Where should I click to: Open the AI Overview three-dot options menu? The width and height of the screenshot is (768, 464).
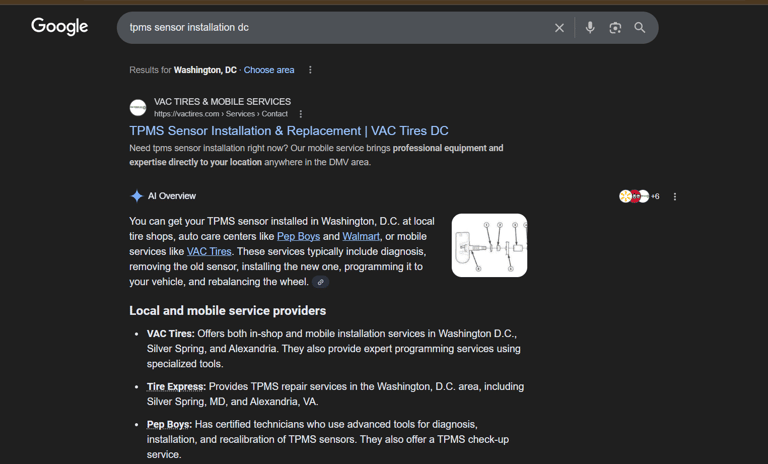675,196
